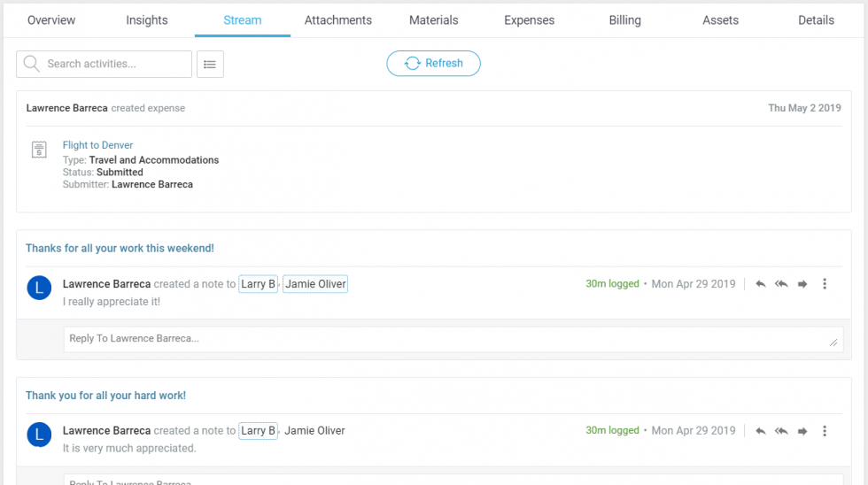Open the 'Thanks for all your work this weekend!' note
The height and width of the screenshot is (485, 868).
click(x=120, y=249)
